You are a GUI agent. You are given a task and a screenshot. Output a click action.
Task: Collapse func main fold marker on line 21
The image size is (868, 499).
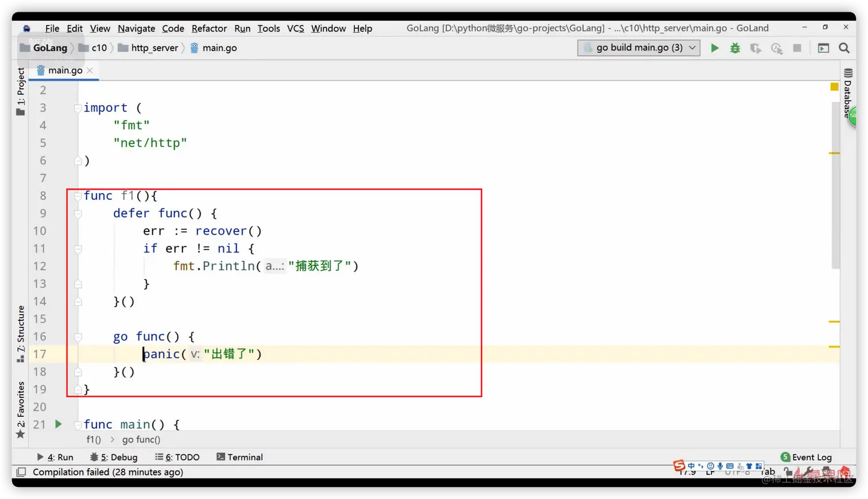pyautogui.click(x=77, y=425)
